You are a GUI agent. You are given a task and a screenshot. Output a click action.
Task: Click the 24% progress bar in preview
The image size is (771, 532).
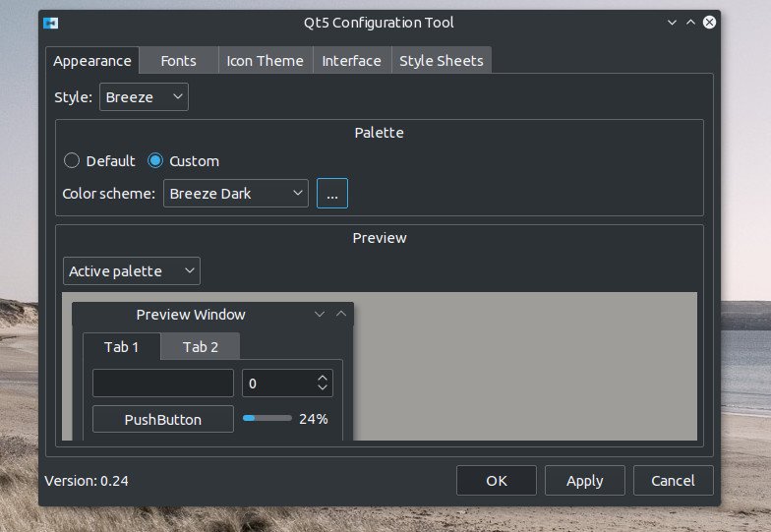pos(267,419)
